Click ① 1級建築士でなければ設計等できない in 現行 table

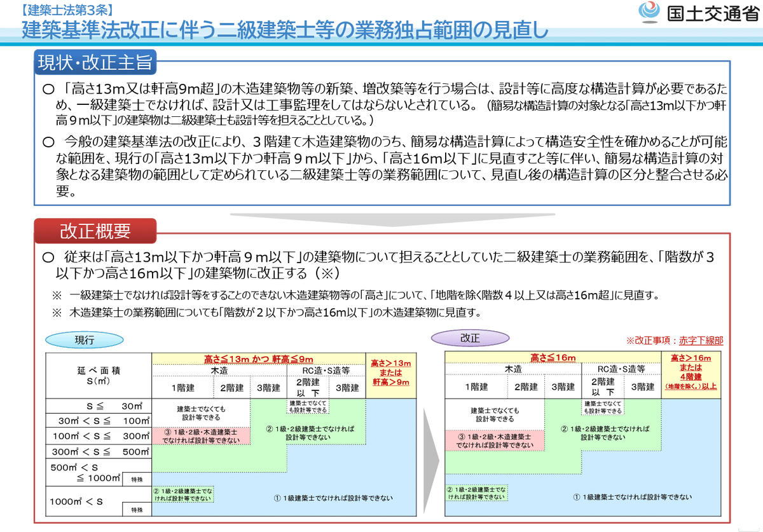[x=334, y=498]
